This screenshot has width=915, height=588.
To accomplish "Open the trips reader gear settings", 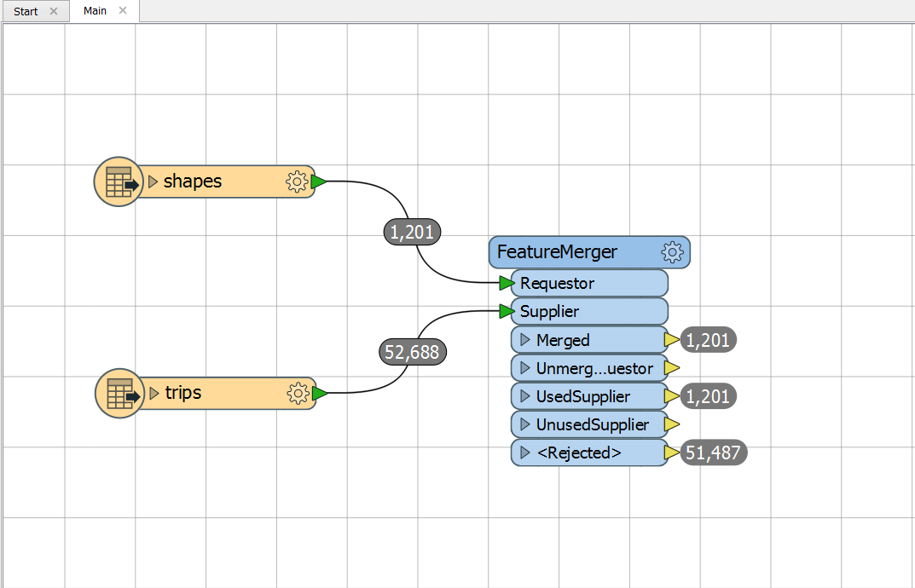I will (x=298, y=393).
